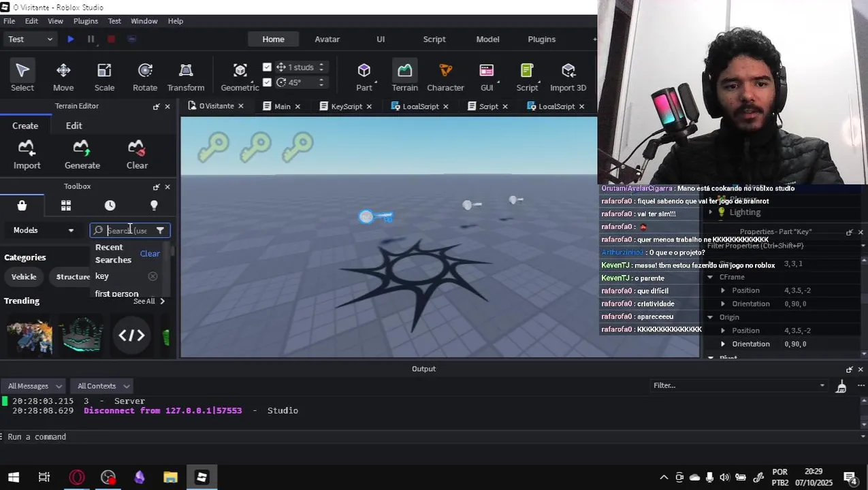The image size is (868, 490).
Task: Collapse the Origin property group
Action: point(710,318)
